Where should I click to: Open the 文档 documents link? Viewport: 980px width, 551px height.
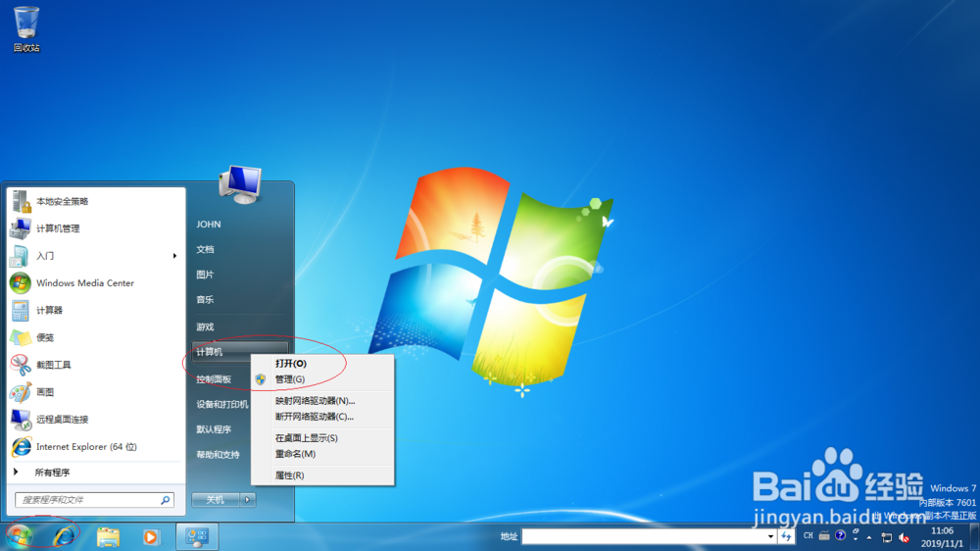[x=205, y=250]
